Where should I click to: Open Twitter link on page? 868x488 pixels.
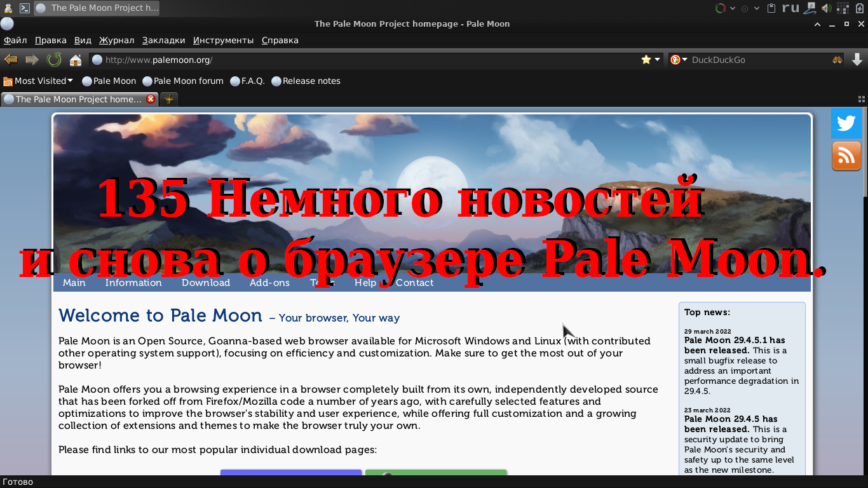coord(846,123)
